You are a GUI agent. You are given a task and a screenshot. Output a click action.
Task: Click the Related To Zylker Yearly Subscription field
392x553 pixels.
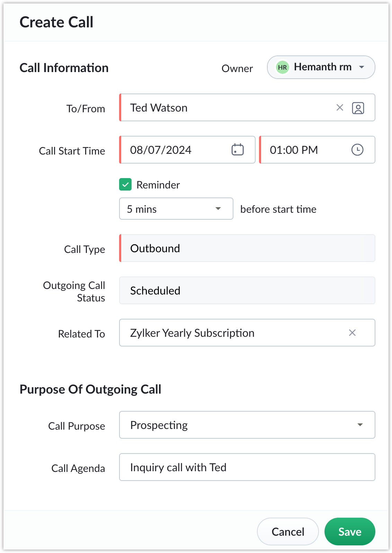coord(247,333)
